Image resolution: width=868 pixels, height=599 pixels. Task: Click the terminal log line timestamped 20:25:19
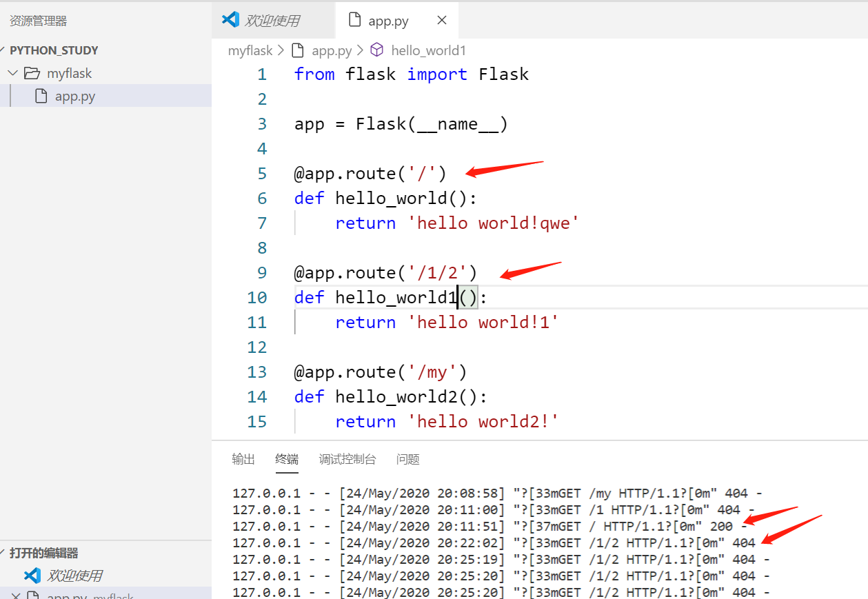(501, 560)
